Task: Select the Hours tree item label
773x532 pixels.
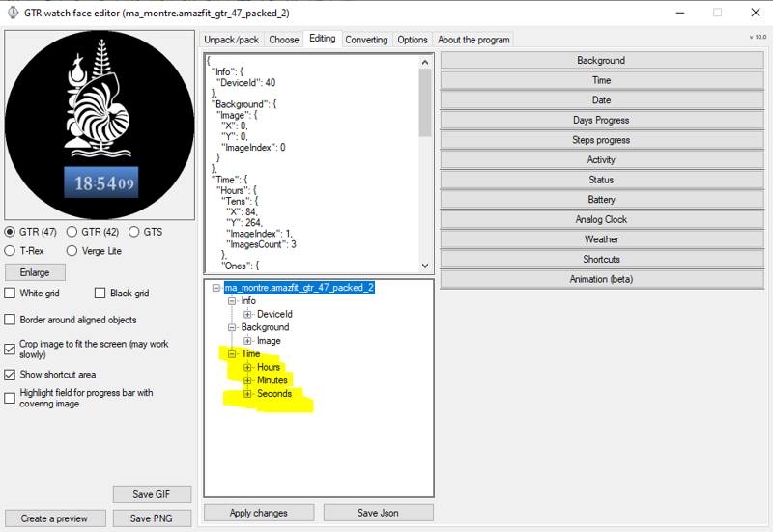Action: point(269,368)
